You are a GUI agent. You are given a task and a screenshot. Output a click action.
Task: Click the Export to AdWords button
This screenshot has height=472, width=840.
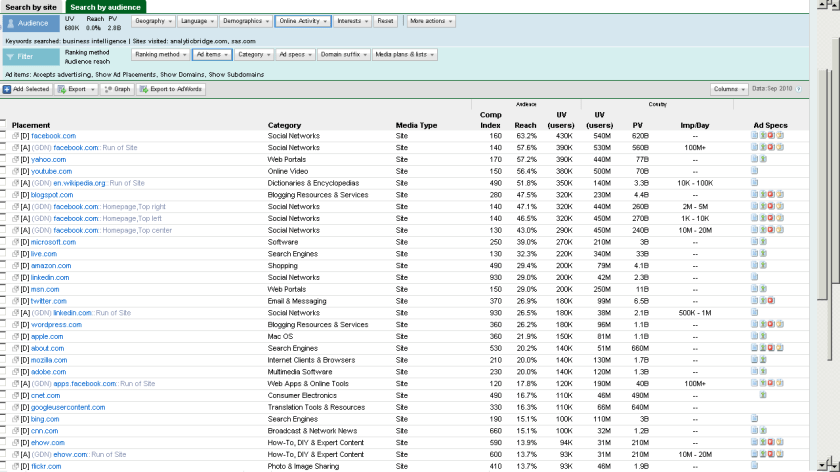pyautogui.click(x=171, y=89)
